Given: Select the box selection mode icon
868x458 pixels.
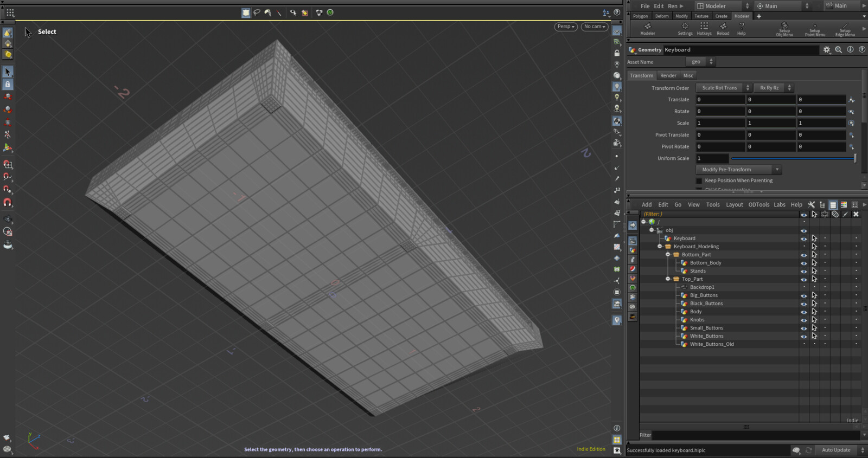Looking at the screenshot, I should (x=246, y=12).
